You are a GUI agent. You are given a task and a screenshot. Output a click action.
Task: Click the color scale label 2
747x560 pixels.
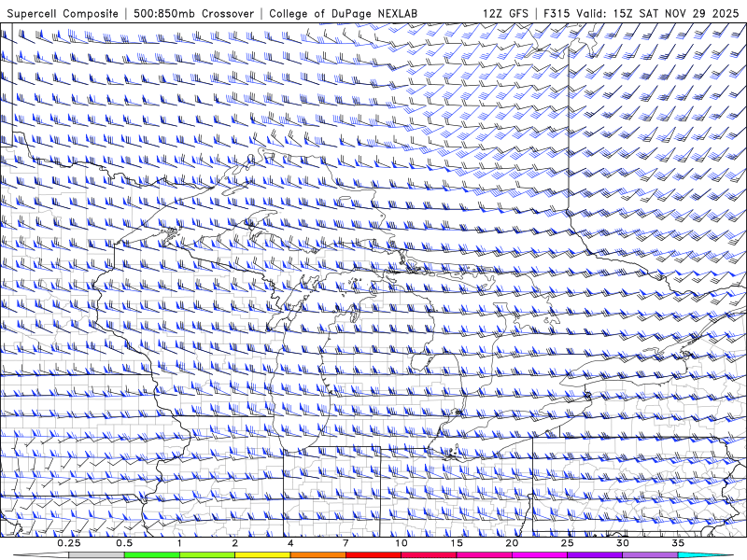click(x=235, y=543)
